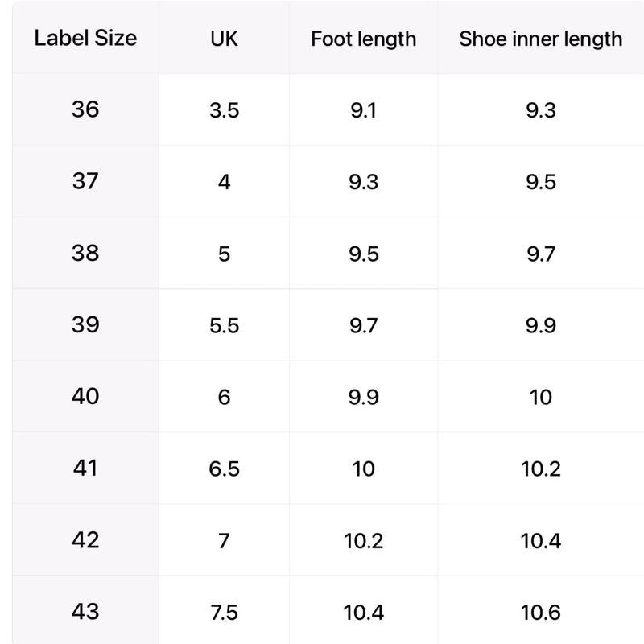Screen dimensions: 644x644
Task: Select shoe inner length 10.2 cell
Action: pyautogui.click(x=540, y=469)
